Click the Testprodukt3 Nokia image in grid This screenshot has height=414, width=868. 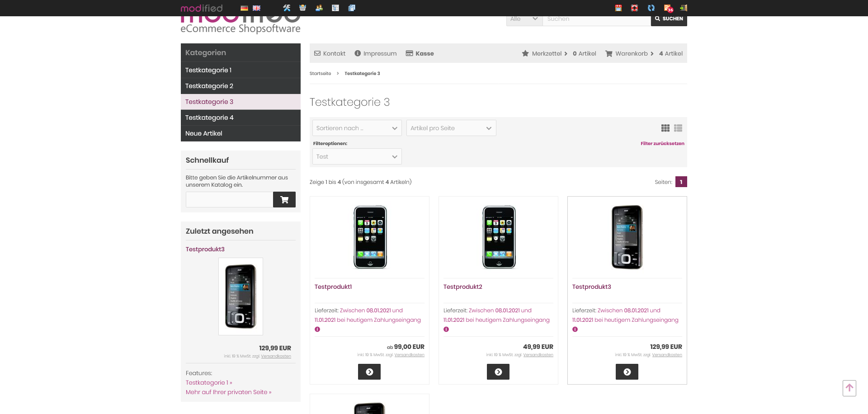click(627, 237)
